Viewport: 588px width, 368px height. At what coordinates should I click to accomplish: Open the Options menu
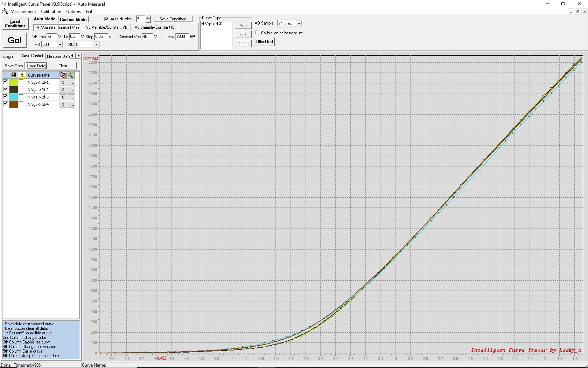[x=73, y=12]
